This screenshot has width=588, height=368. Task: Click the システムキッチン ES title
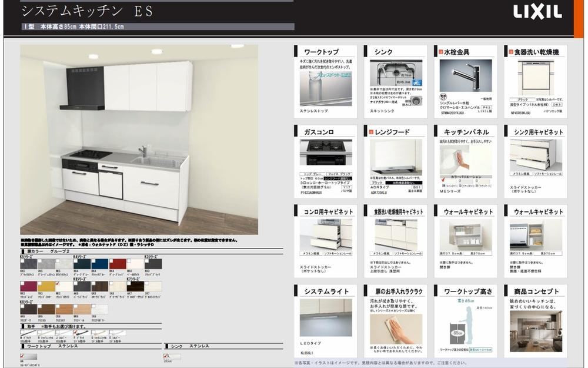coord(87,11)
